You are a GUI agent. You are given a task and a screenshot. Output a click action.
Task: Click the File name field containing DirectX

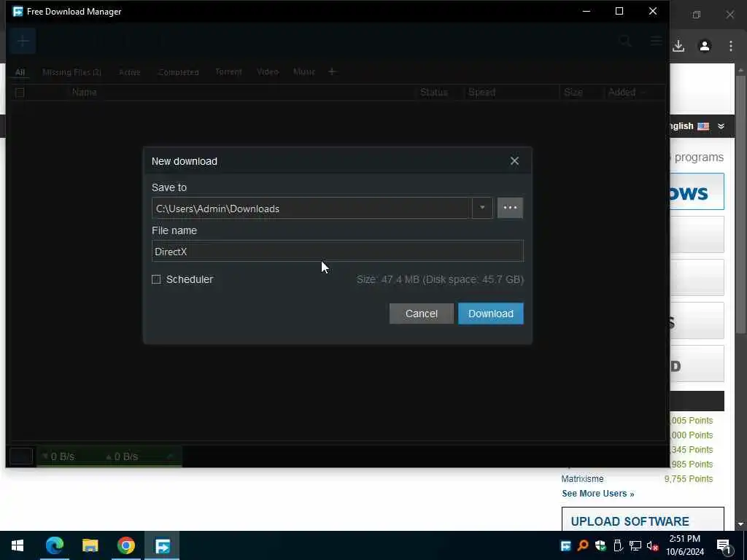point(337,251)
